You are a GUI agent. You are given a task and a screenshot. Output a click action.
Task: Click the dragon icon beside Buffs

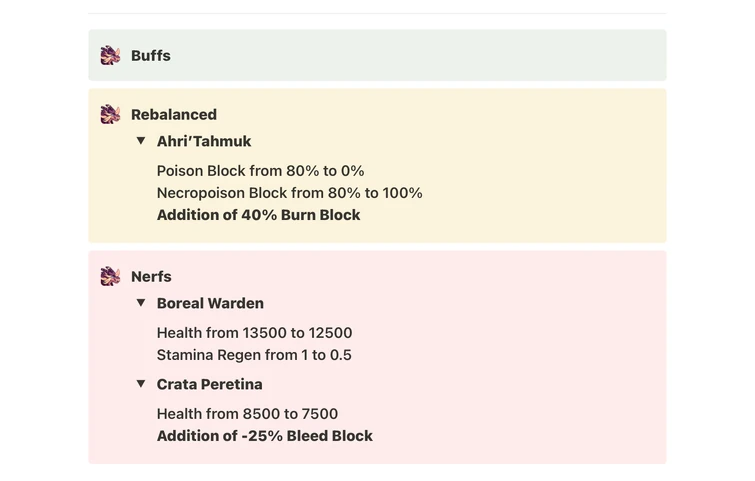(x=110, y=56)
